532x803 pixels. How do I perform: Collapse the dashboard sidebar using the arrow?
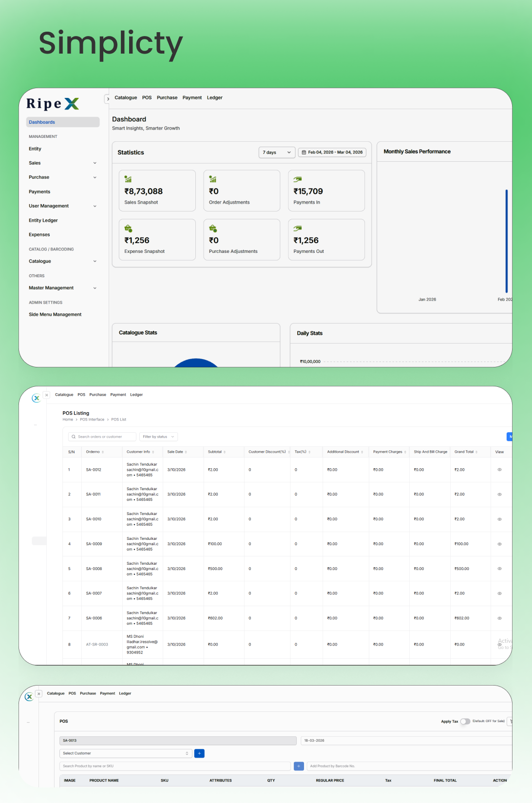click(x=108, y=99)
